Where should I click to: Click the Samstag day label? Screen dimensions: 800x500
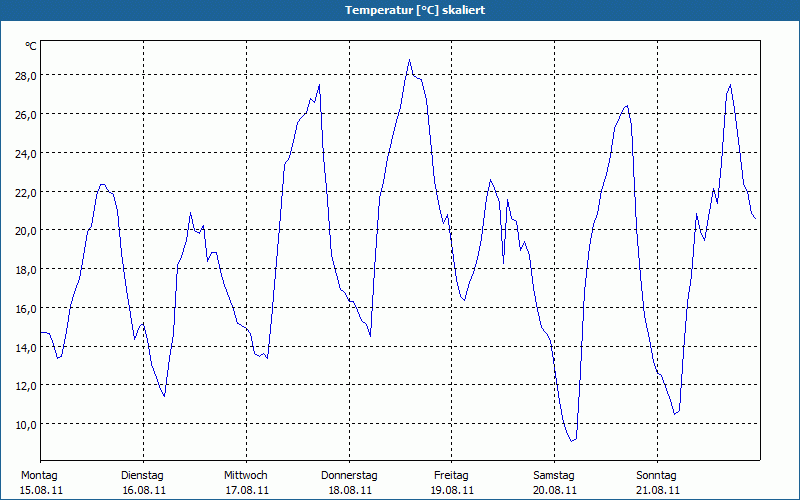[x=554, y=476]
